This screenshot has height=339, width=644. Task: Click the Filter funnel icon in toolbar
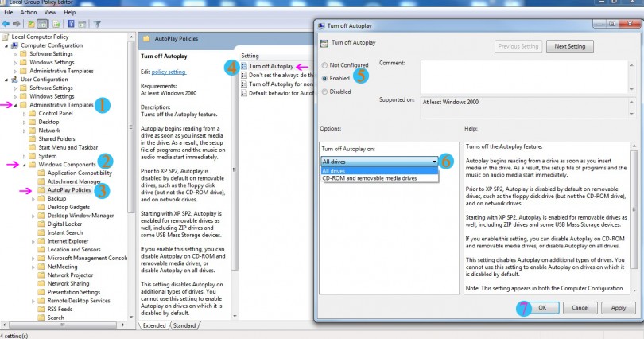(97, 24)
